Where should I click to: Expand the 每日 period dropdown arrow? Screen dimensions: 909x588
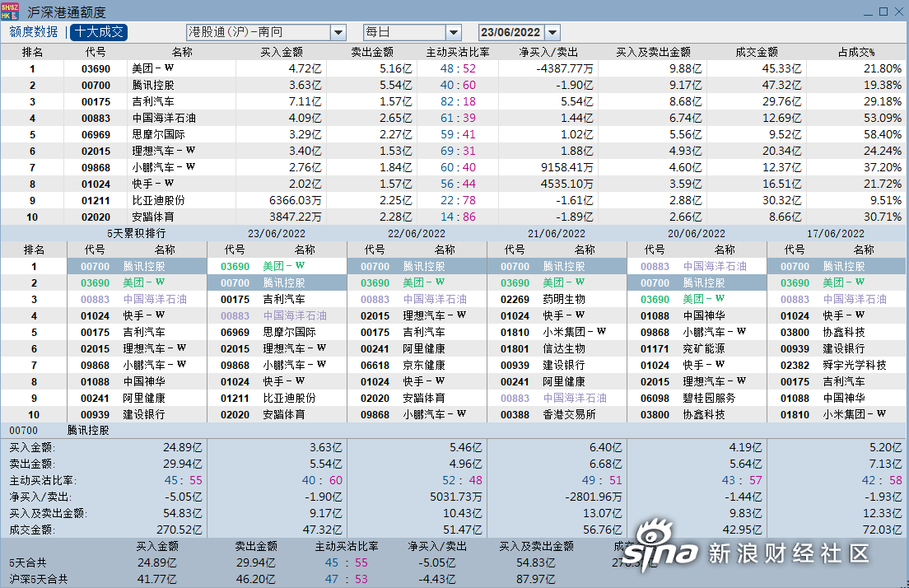click(454, 32)
